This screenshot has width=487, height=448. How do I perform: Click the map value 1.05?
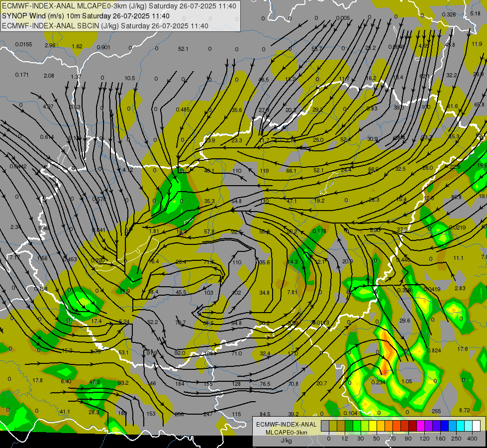[407, 381]
